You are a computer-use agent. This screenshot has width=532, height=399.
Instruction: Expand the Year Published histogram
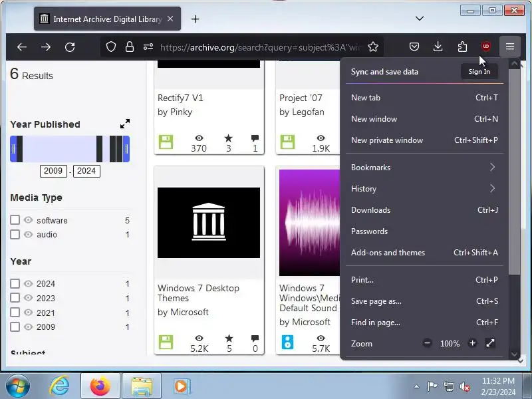[125, 124]
